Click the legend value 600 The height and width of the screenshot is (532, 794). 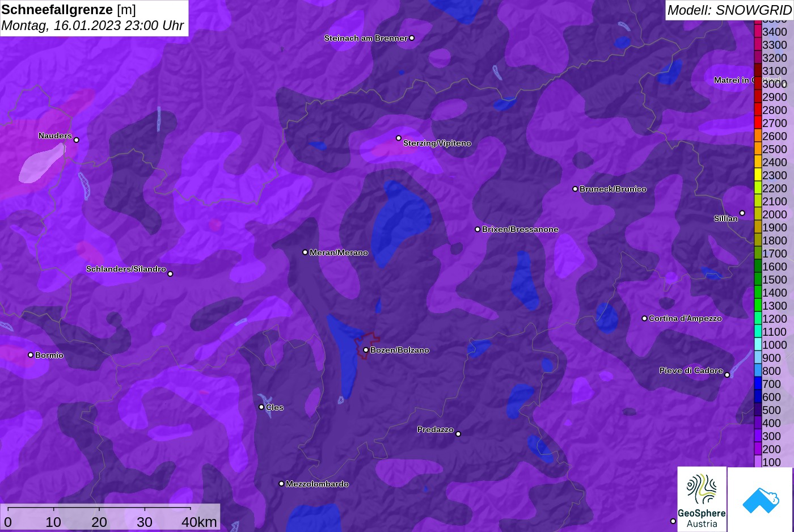771,397
